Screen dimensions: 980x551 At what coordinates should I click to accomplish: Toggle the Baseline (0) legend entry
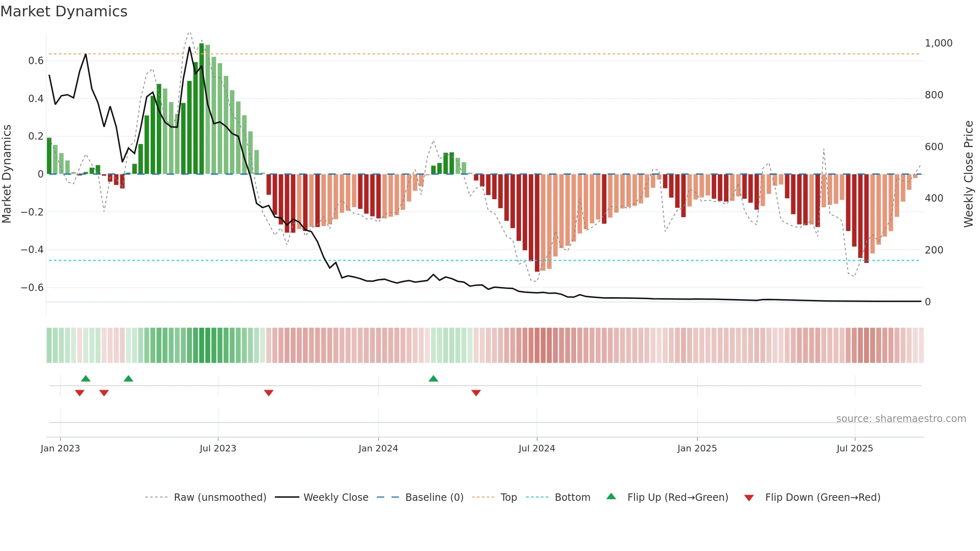[x=420, y=497]
